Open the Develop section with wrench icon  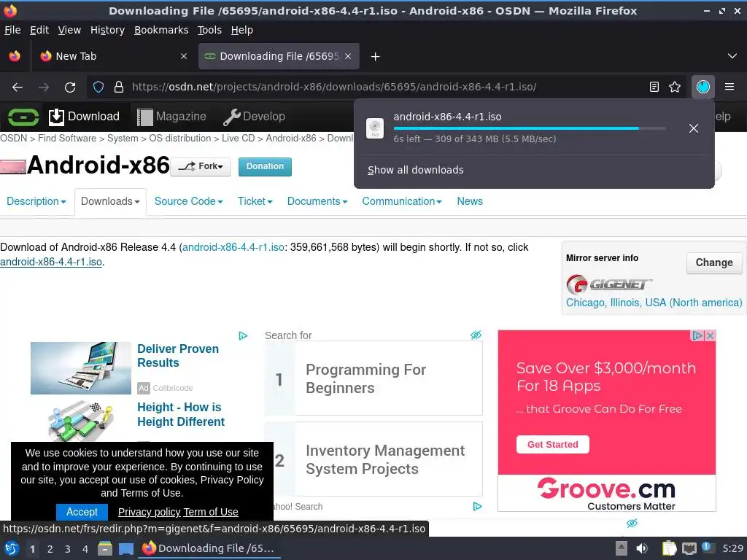coord(255,117)
